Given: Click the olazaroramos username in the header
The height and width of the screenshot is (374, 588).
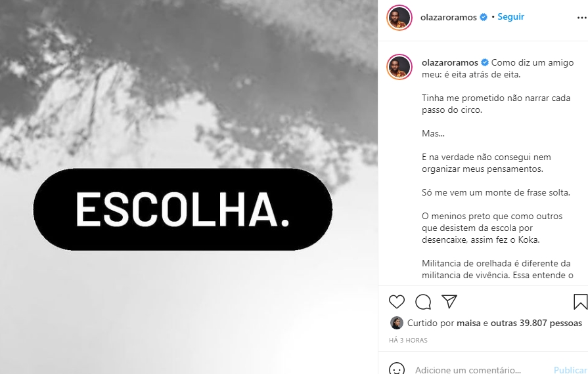Looking at the screenshot, I should 449,17.
